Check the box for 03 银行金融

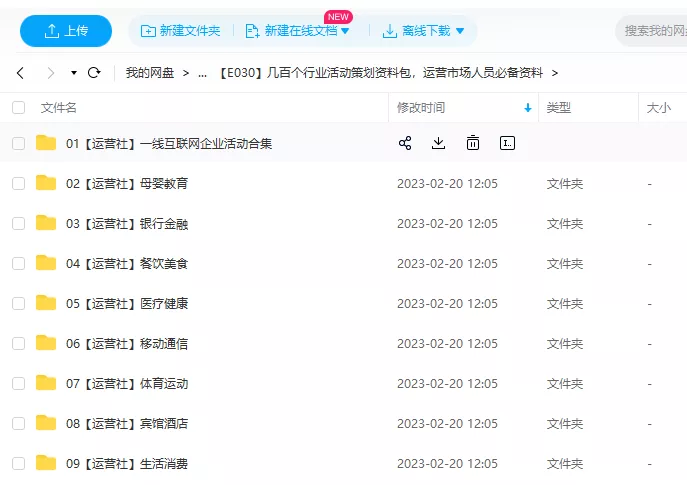click(x=18, y=224)
